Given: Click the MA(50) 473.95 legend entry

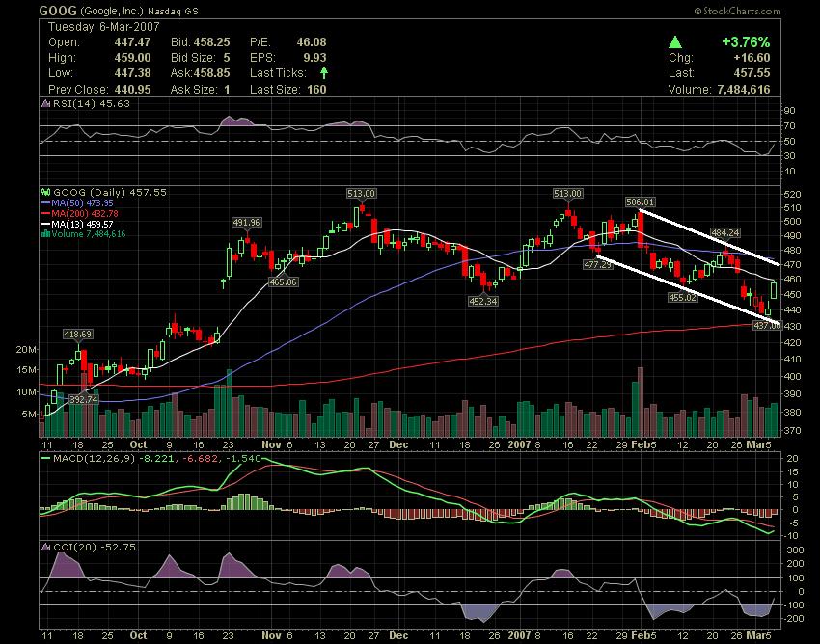Looking at the screenshot, I should 82,202.
